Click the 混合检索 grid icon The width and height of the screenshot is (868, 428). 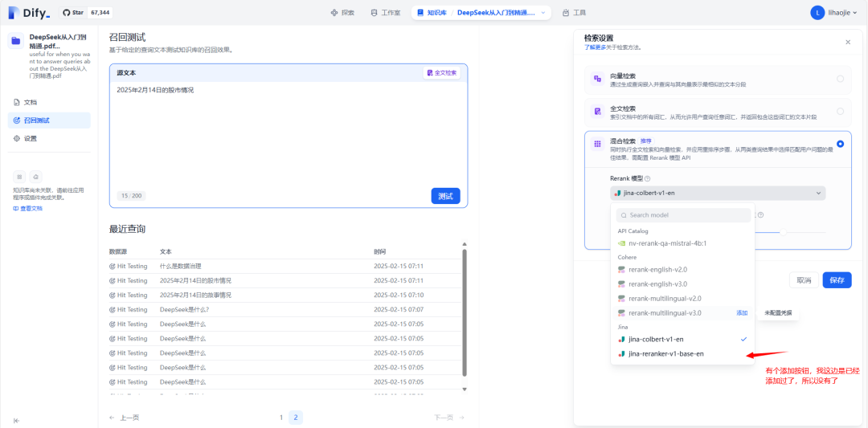[x=597, y=144]
